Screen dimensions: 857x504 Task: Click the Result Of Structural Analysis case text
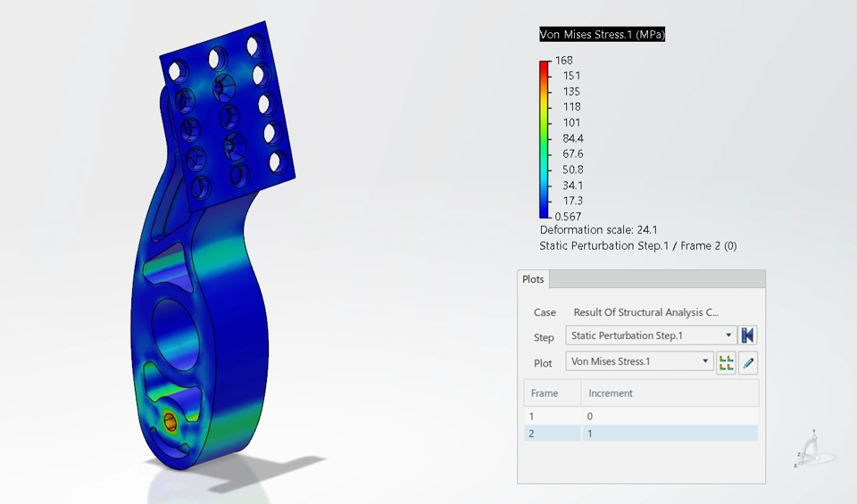click(646, 312)
